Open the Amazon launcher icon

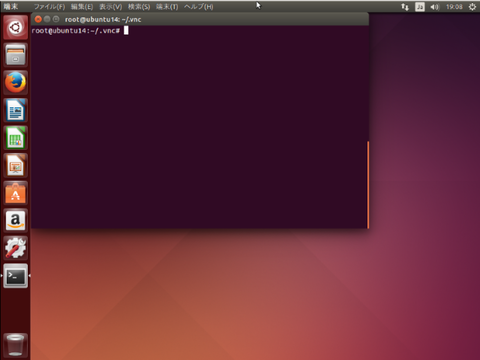(15, 221)
